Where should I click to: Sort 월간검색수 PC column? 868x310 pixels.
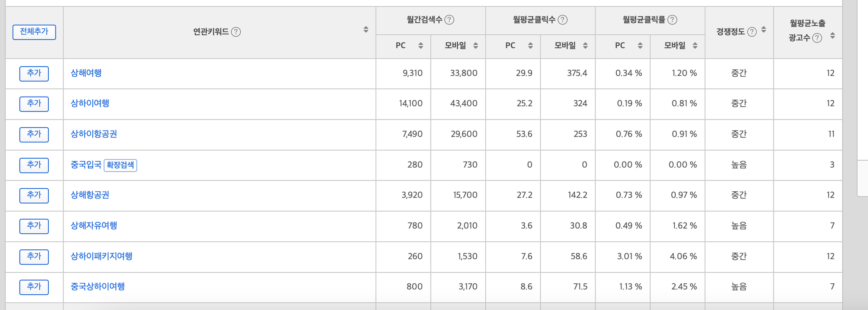coord(420,45)
